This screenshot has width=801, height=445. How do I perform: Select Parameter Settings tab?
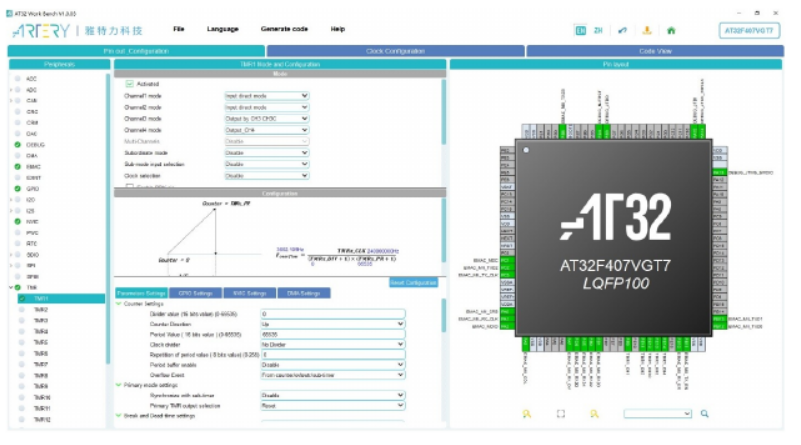point(141,293)
